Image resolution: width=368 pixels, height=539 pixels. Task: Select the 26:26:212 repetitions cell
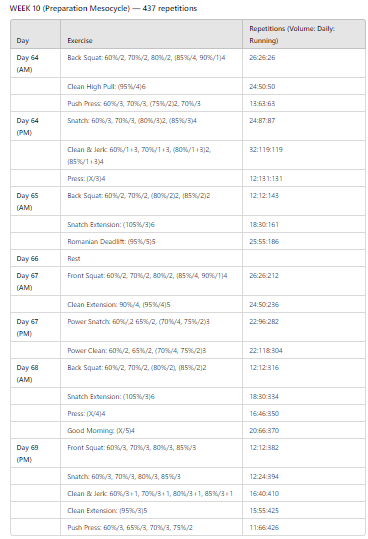[x=304, y=281]
